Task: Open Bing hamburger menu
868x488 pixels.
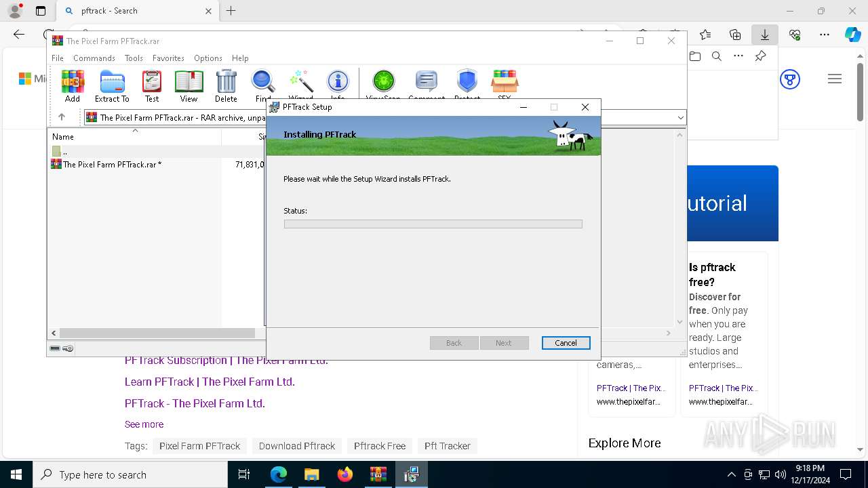Action: pyautogui.click(x=835, y=79)
